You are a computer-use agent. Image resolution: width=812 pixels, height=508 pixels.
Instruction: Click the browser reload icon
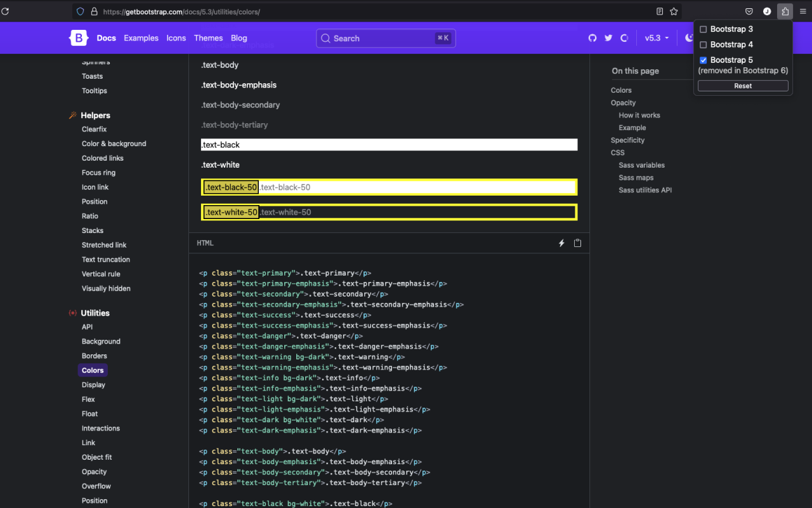coord(6,11)
